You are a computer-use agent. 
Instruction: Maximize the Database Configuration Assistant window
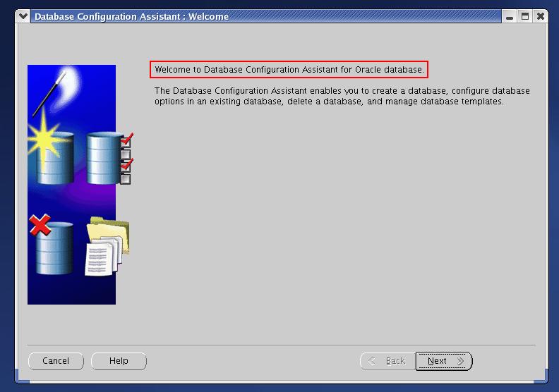[525, 16]
